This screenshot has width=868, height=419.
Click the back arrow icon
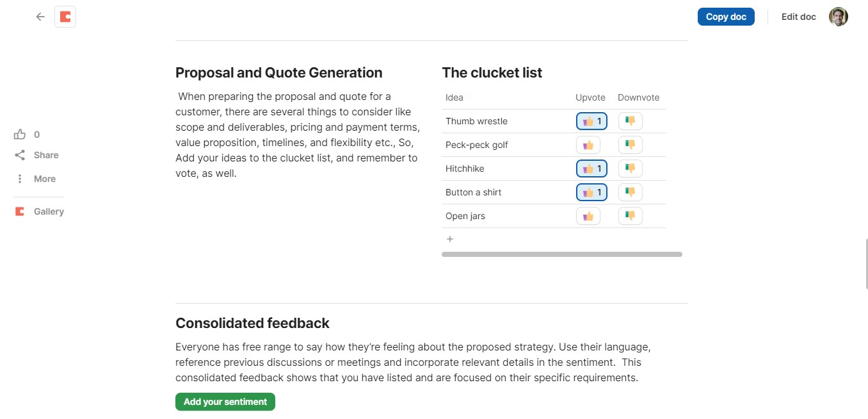click(x=40, y=17)
